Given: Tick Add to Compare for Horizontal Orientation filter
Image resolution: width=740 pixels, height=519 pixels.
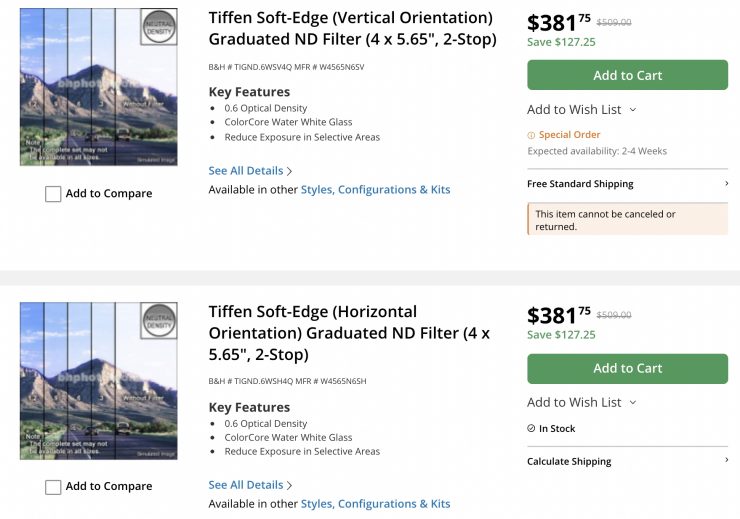Looking at the screenshot, I should pyautogui.click(x=53, y=487).
